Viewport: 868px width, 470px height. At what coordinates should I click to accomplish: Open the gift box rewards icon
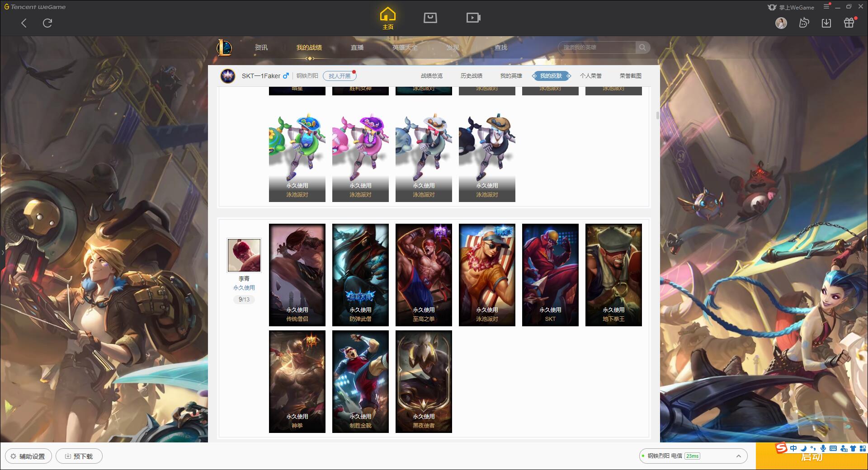point(849,23)
